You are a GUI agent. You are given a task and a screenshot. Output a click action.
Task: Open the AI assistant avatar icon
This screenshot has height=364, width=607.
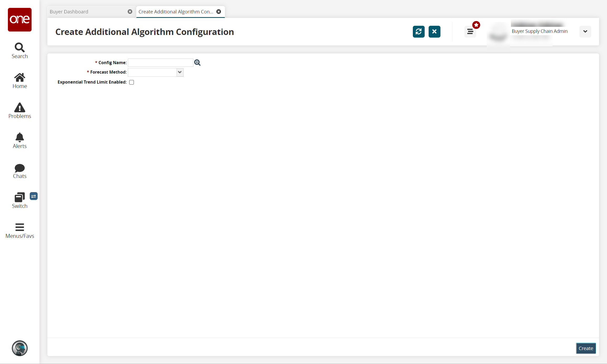(x=19, y=348)
